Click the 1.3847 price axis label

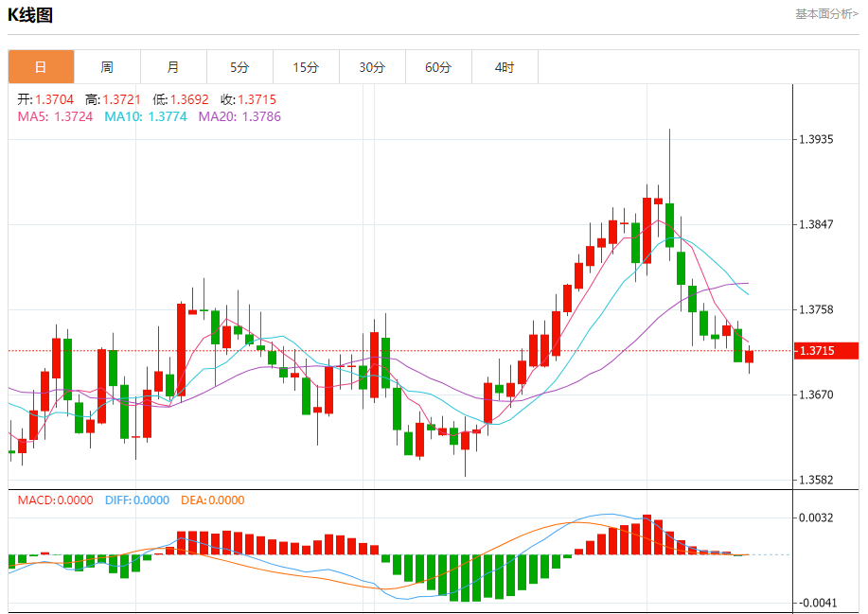click(x=816, y=224)
